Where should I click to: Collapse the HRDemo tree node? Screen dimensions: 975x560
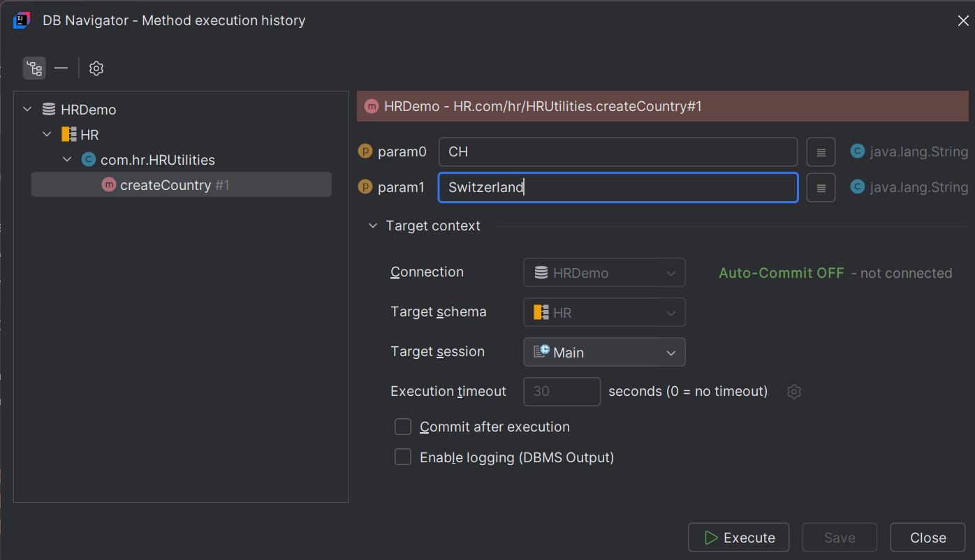point(27,109)
